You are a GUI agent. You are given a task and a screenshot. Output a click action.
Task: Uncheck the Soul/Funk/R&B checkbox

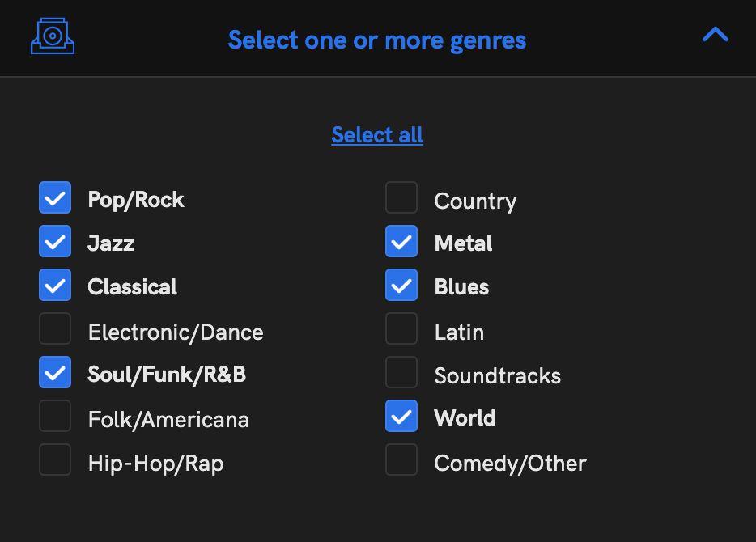[x=55, y=372]
